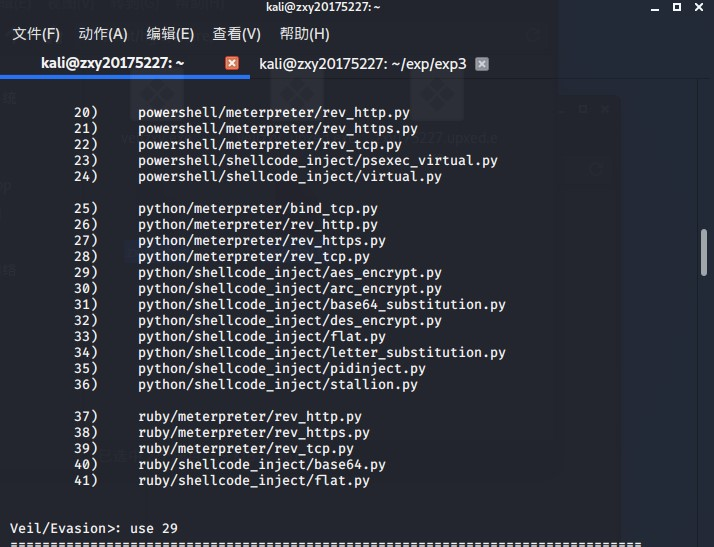Open the 帮助(H) menu
This screenshot has width=714, height=547.
(304, 34)
